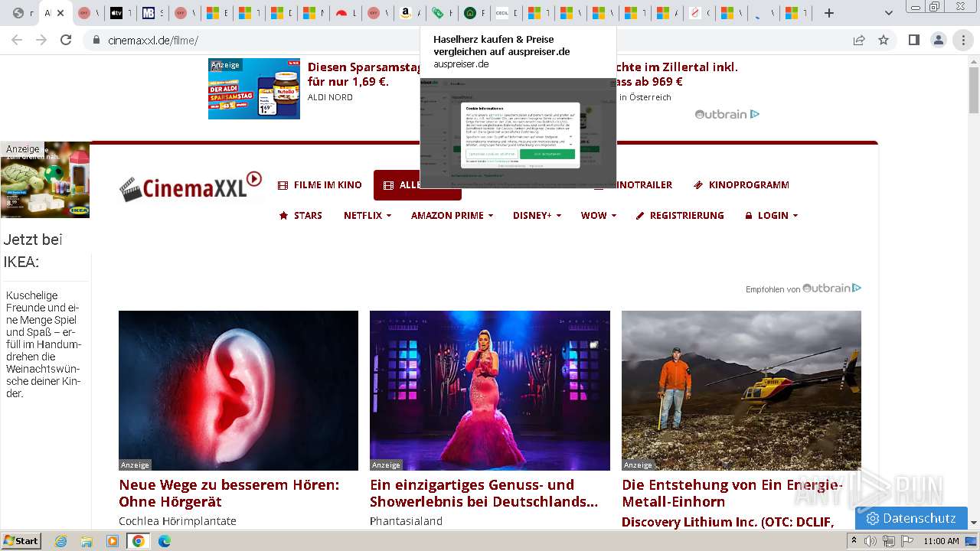The width and height of the screenshot is (980, 551).
Task: Click the taskbar clock showing 11:00 AM
Action: coord(941,541)
